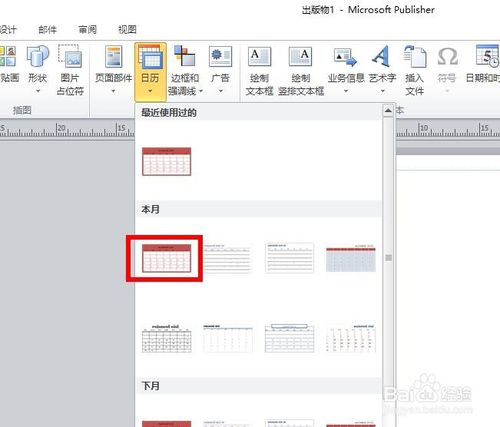The image size is (500, 427).
Task: Click the calendar gallery scrollbar thumb
Action: click(x=388, y=258)
